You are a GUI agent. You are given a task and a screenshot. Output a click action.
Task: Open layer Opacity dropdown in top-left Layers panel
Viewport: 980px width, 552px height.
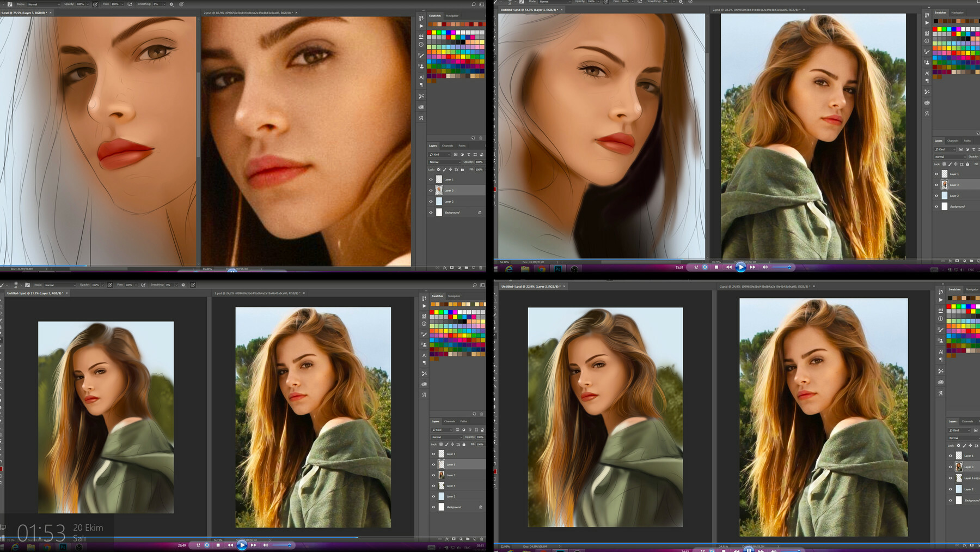pos(479,162)
